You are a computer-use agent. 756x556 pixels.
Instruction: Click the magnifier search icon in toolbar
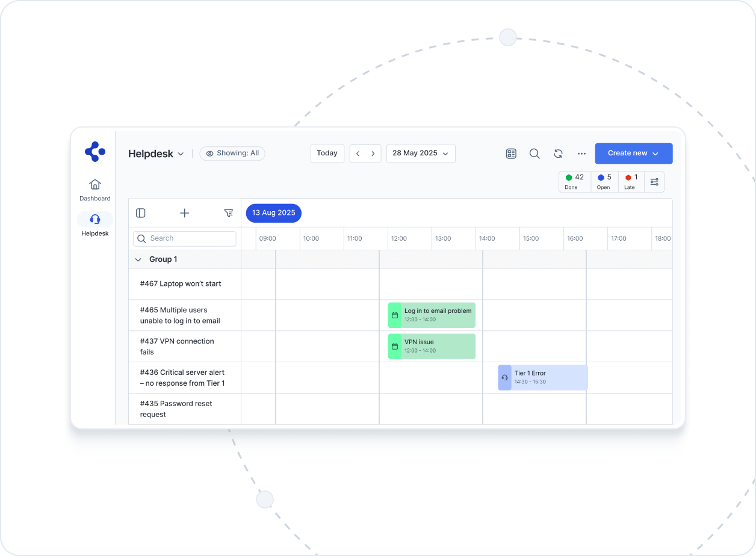click(534, 153)
